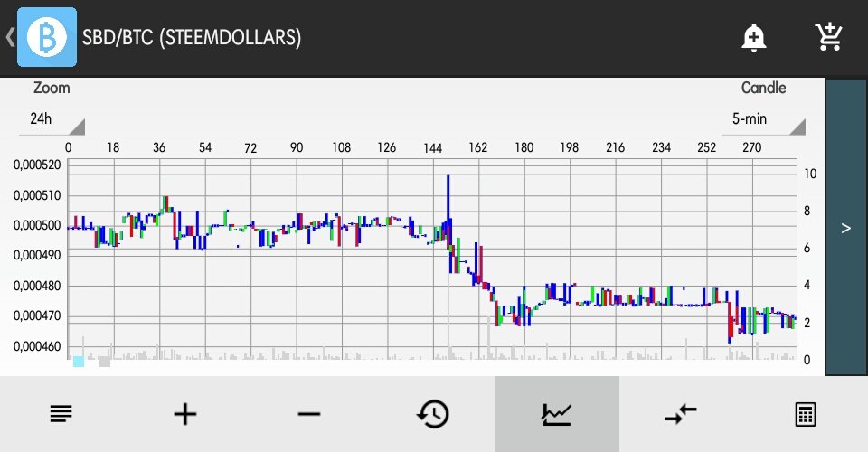
Task: Click the 162 x-axis label
Action: pyautogui.click(x=477, y=147)
